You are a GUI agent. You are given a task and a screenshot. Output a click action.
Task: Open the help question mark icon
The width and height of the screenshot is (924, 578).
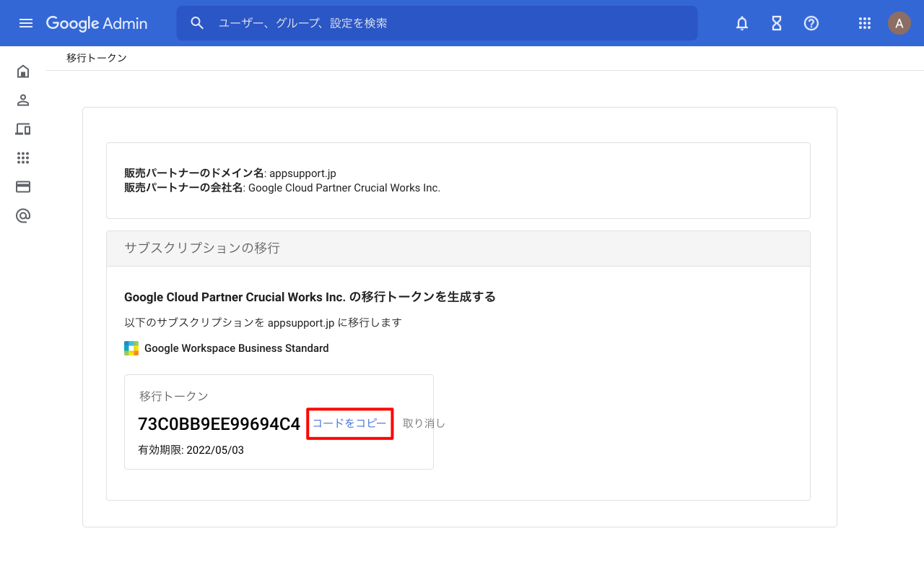(x=811, y=23)
